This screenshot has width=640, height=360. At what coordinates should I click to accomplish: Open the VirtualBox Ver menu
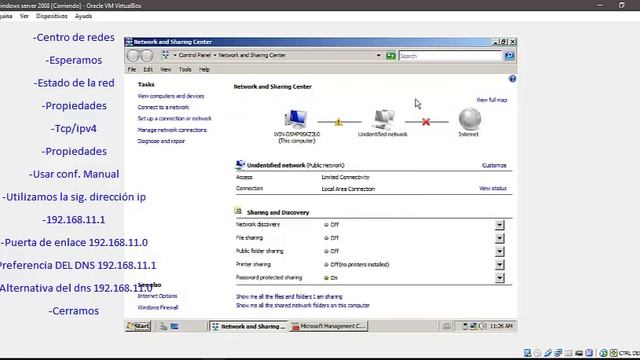[24, 16]
